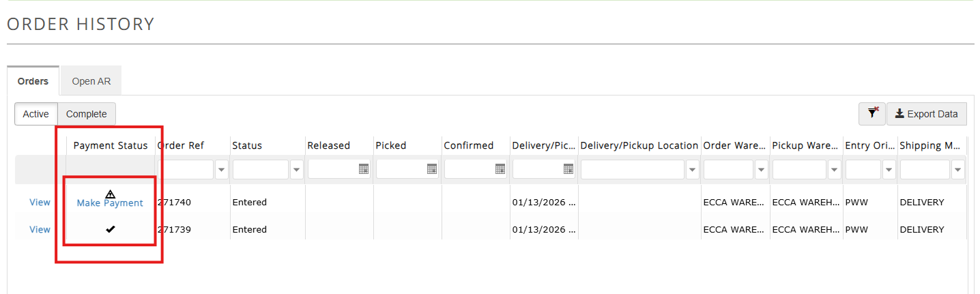Open the Released date calendar picker
The height and width of the screenshot is (294, 980).
[x=364, y=169]
